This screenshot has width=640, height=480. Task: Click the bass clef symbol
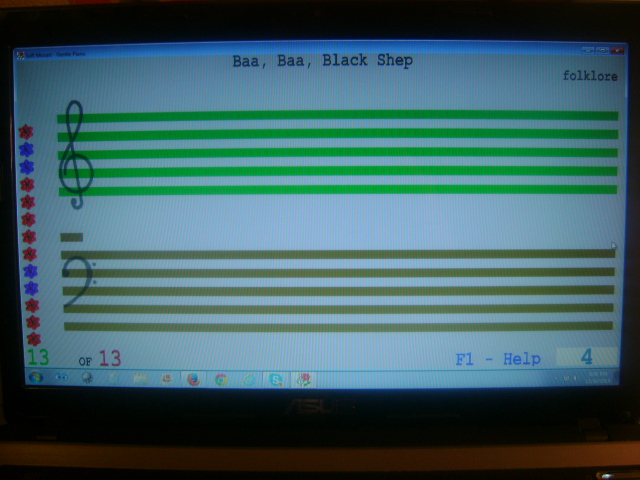pyautogui.click(x=78, y=281)
